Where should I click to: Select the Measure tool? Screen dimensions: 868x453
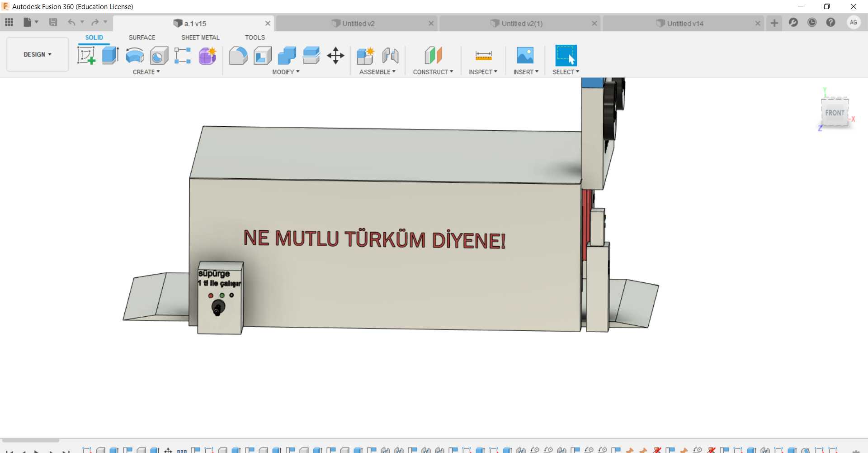coord(483,56)
